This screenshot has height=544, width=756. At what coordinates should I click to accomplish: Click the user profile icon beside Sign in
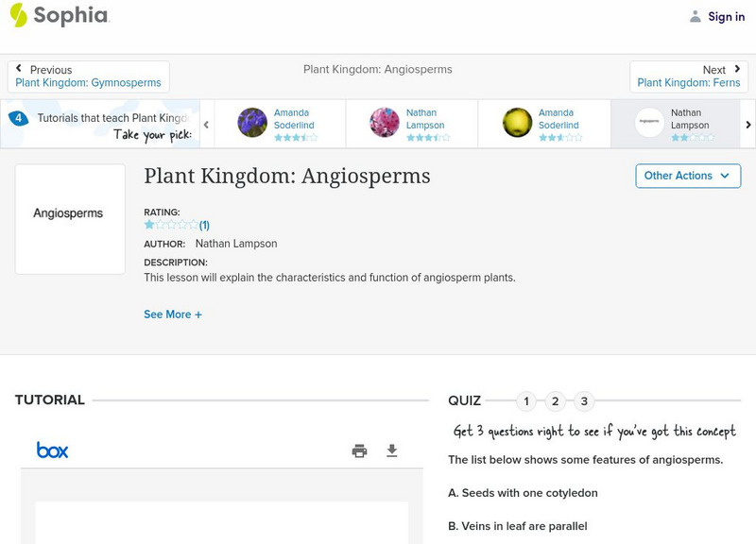696,16
